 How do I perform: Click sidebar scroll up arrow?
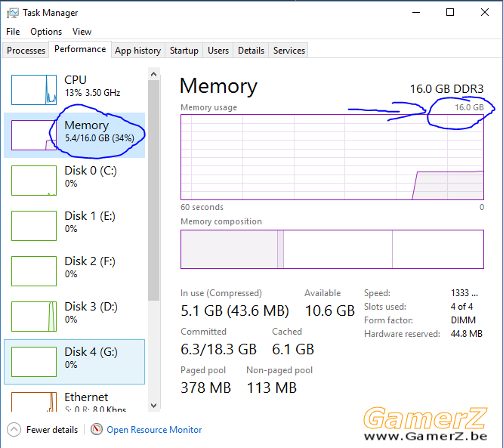coord(153,74)
